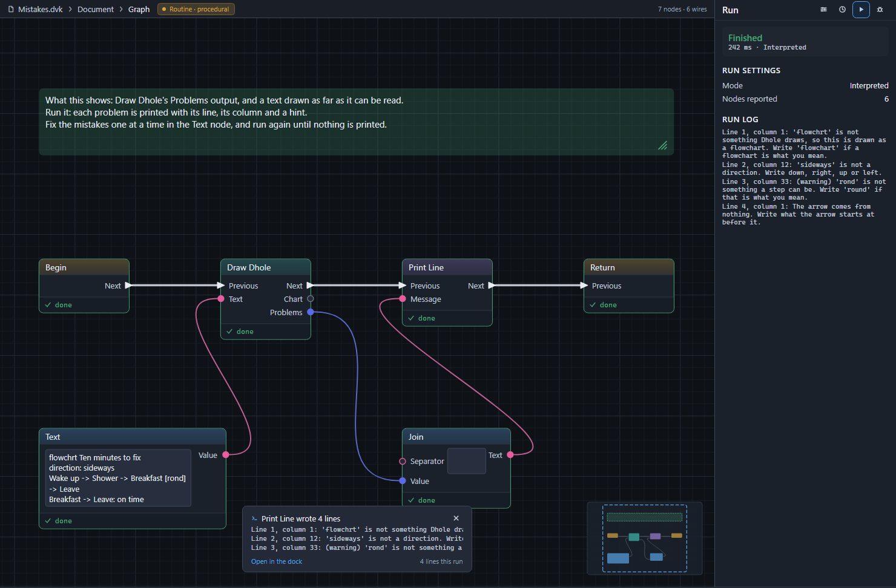Click the minimap in the corner
The image size is (896, 588).
point(645,537)
